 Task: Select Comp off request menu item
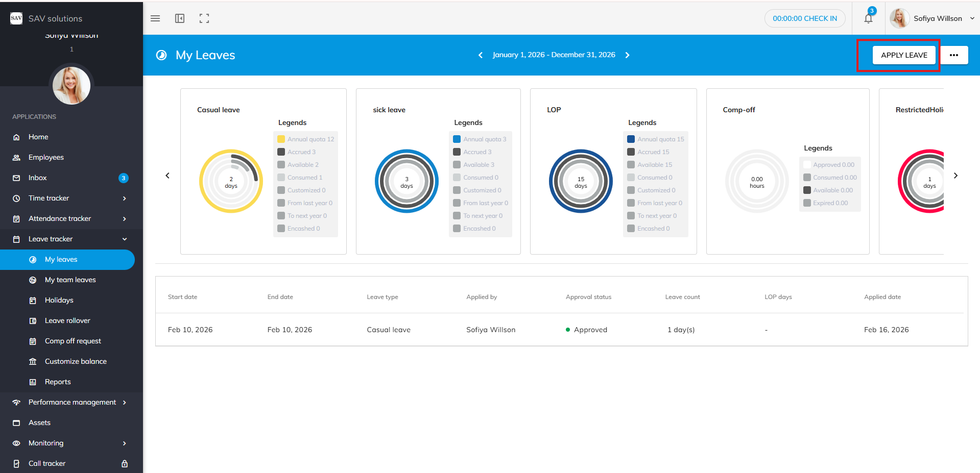[x=73, y=341]
